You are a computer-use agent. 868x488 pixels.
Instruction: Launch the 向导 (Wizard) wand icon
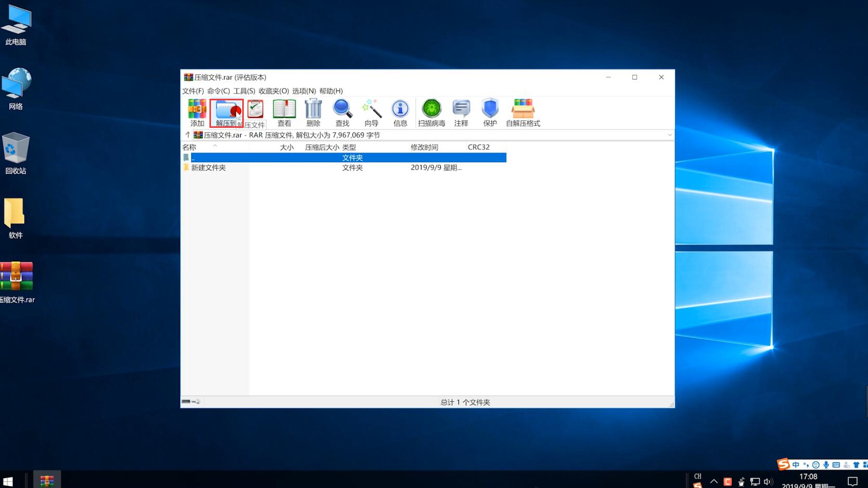tap(371, 113)
